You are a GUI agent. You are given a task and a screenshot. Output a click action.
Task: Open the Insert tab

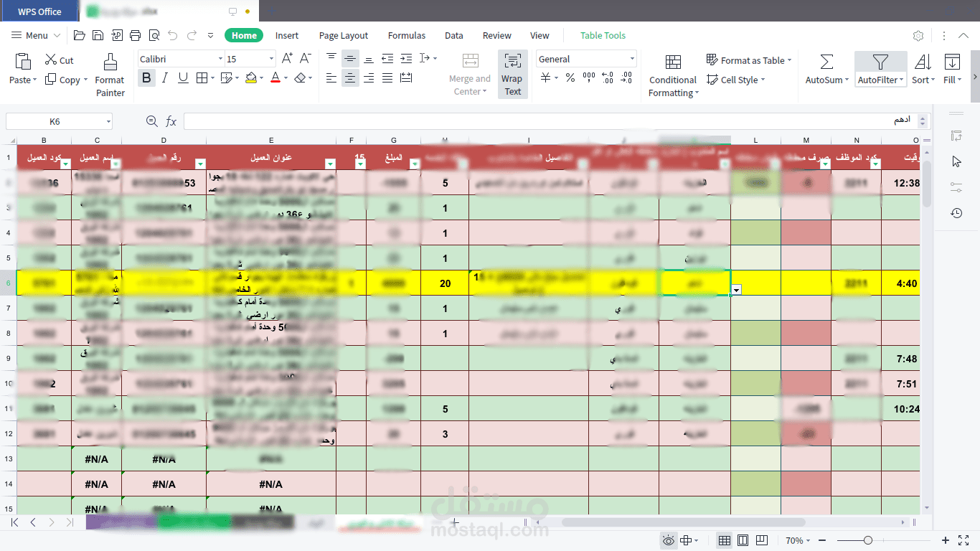(x=287, y=35)
